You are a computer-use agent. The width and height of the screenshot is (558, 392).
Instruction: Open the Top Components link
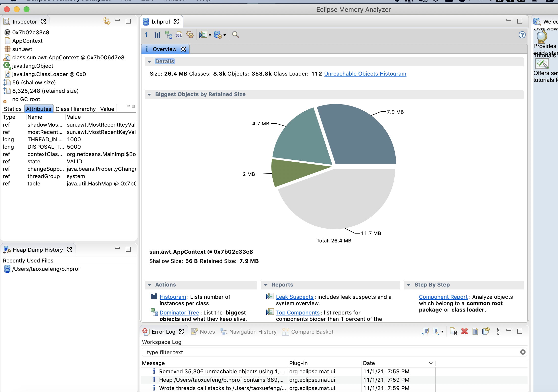point(298,313)
